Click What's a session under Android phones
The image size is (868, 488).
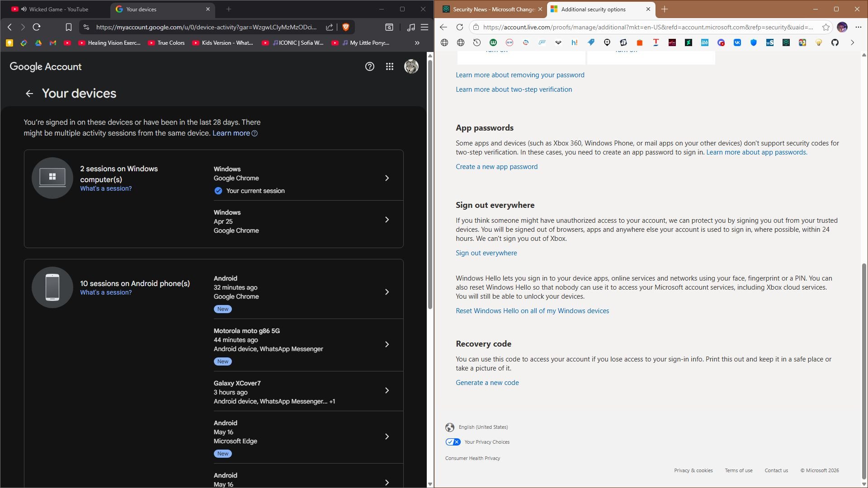click(106, 293)
